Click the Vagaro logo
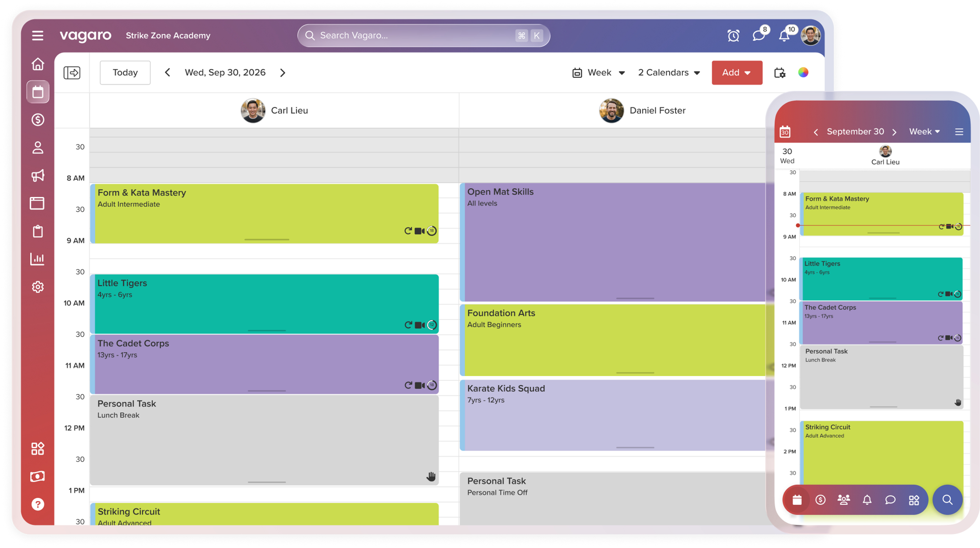 point(85,35)
